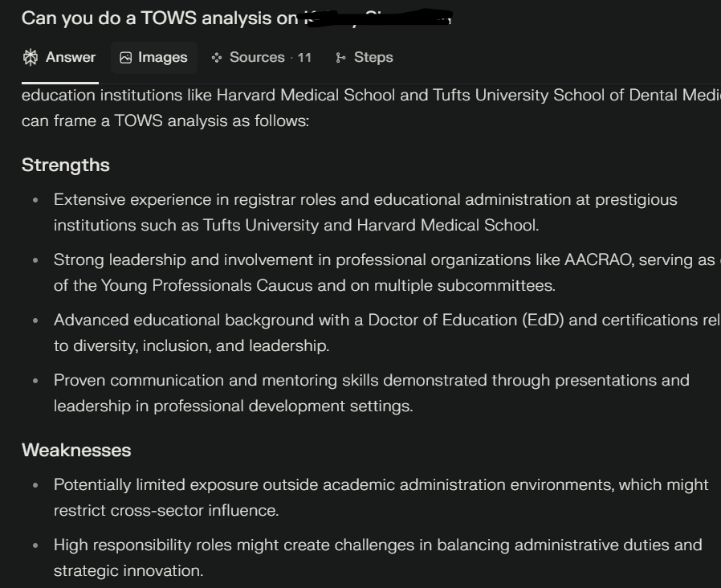Show the Steps tab label
This screenshot has width=721, height=588.
coord(373,57)
